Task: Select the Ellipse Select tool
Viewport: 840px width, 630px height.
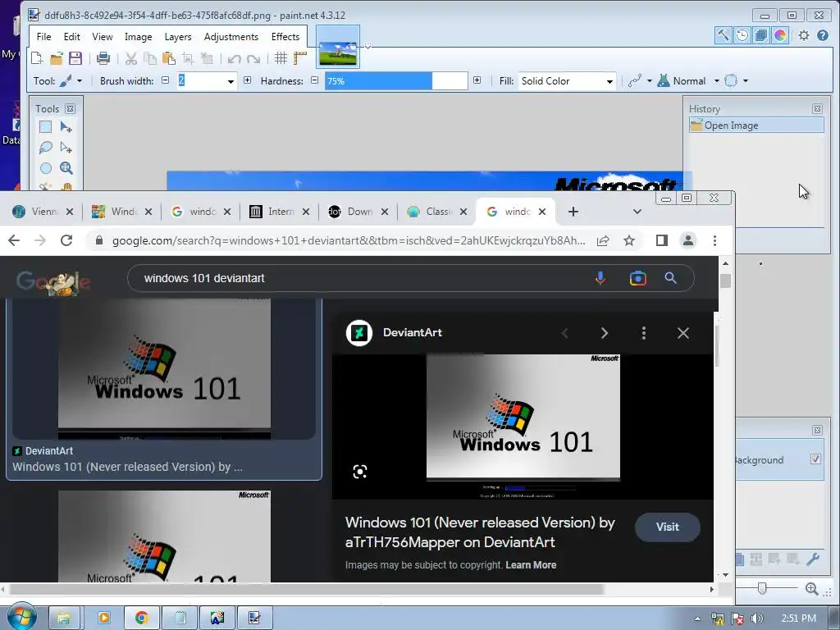Action: tap(46, 167)
